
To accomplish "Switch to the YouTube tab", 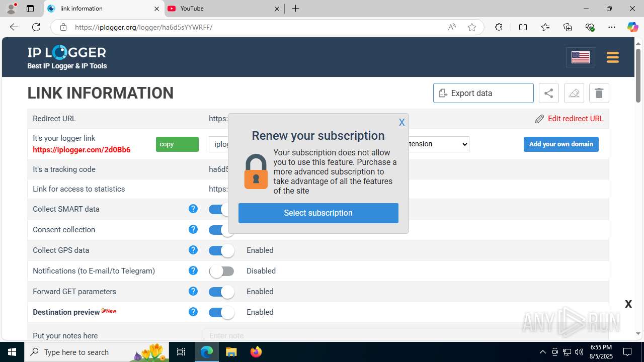I will pyautogui.click(x=224, y=9).
